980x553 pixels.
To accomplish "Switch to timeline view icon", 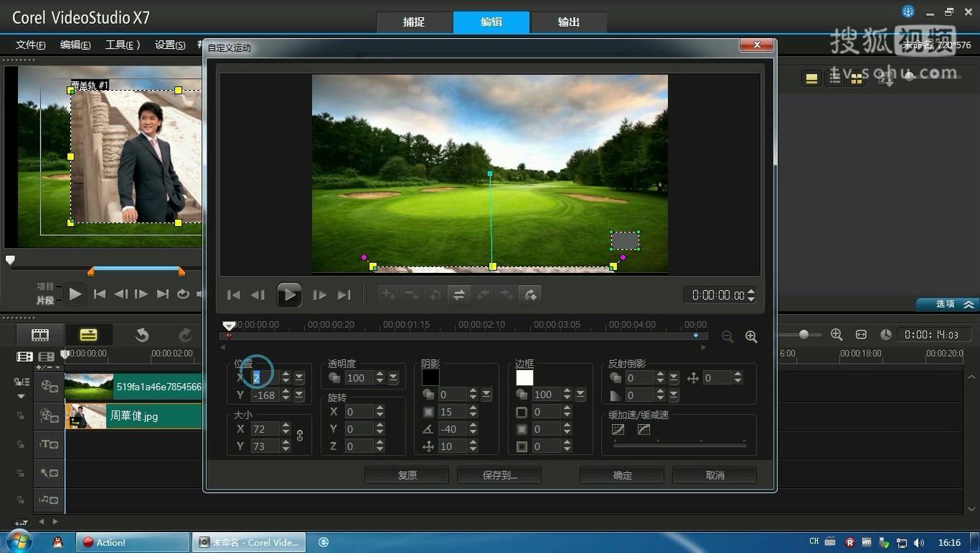I will [89, 335].
